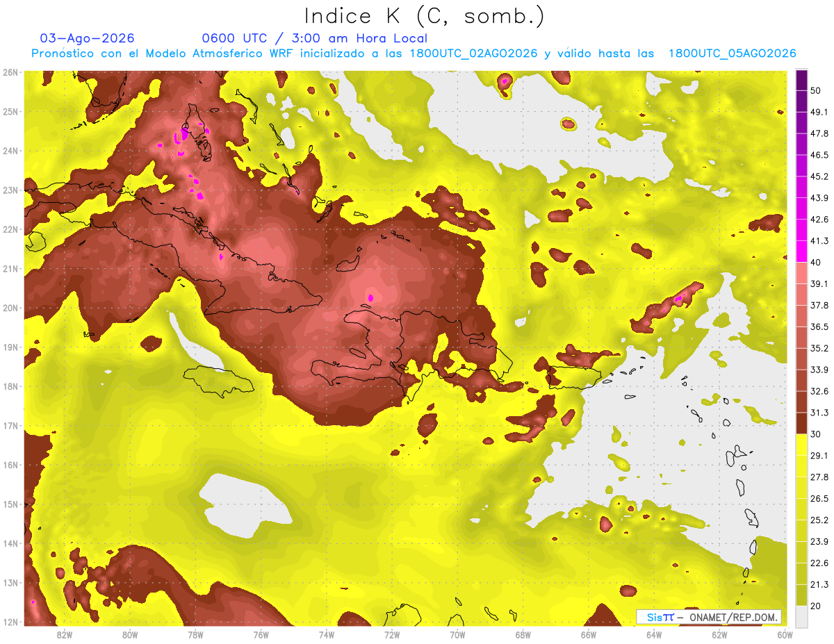The width and height of the screenshot is (834, 644).
Task: Click the colorbar value "35.2"
Action: point(819,348)
